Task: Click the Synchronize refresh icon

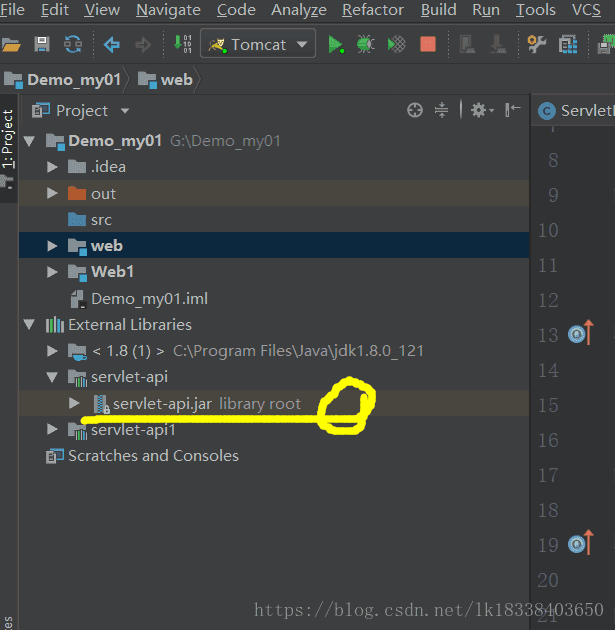Action: click(x=73, y=44)
